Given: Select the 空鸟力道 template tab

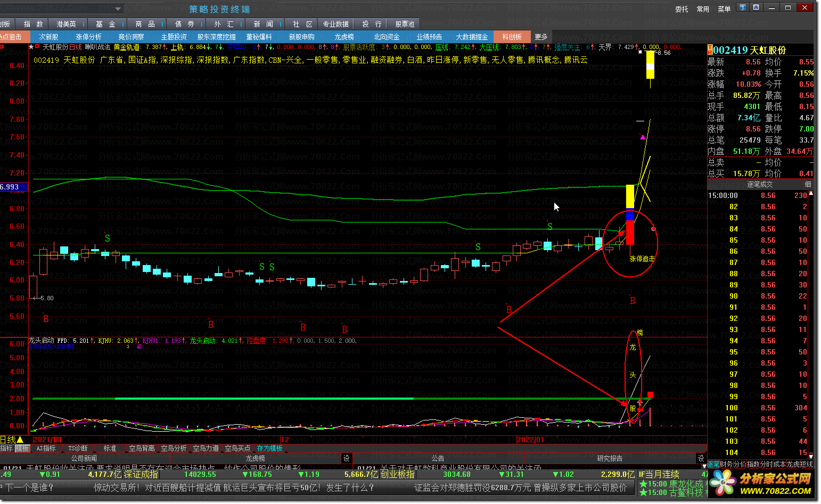Looking at the screenshot, I should click(x=206, y=449).
